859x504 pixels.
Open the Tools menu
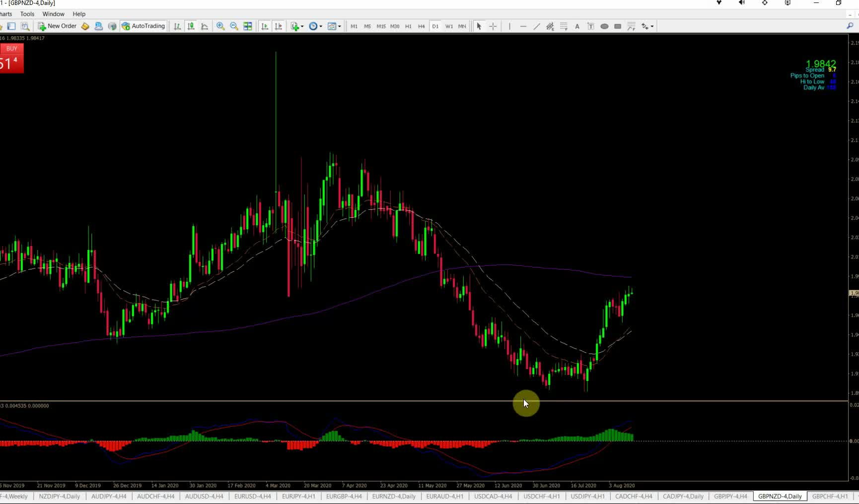click(27, 14)
